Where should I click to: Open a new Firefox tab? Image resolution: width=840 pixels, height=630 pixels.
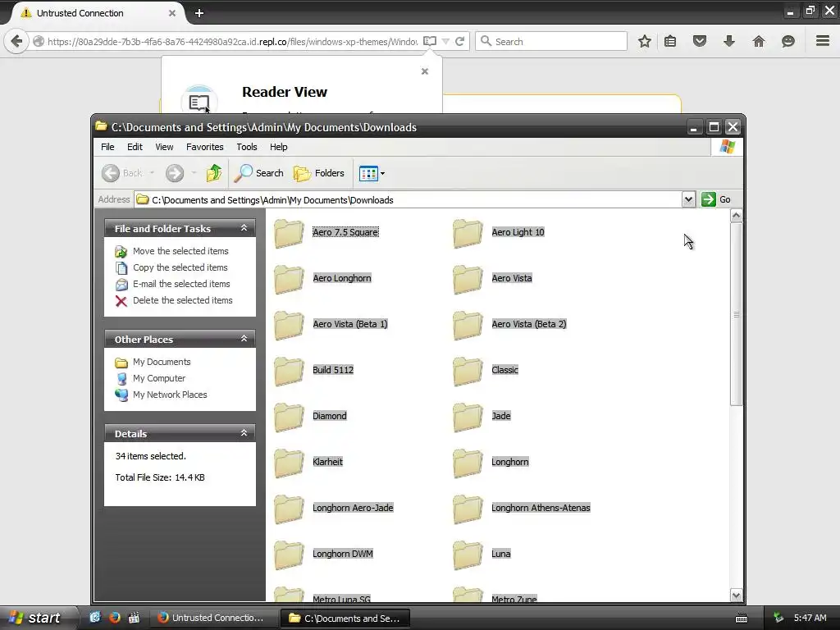(x=199, y=13)
